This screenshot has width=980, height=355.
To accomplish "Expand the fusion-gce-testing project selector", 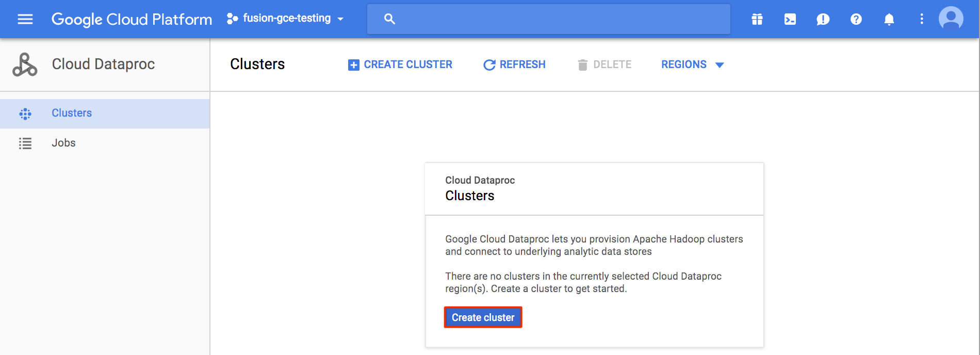I will (285, 19).
